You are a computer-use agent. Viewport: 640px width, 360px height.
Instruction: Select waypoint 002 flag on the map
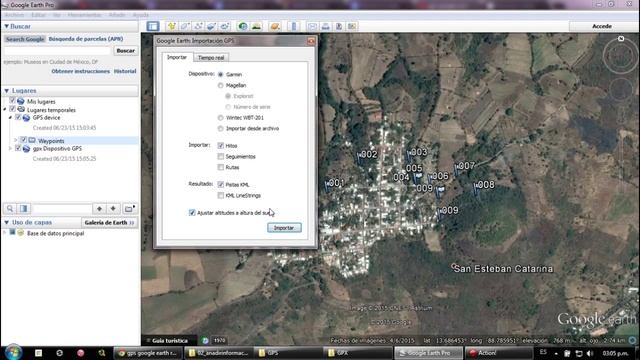pos(360,157)
